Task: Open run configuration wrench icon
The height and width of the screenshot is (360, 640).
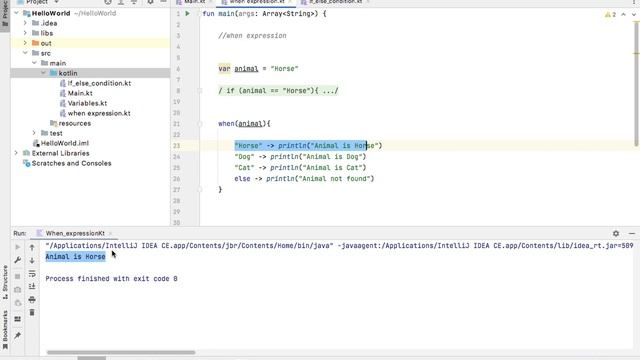Action: (x=18, y=260)
